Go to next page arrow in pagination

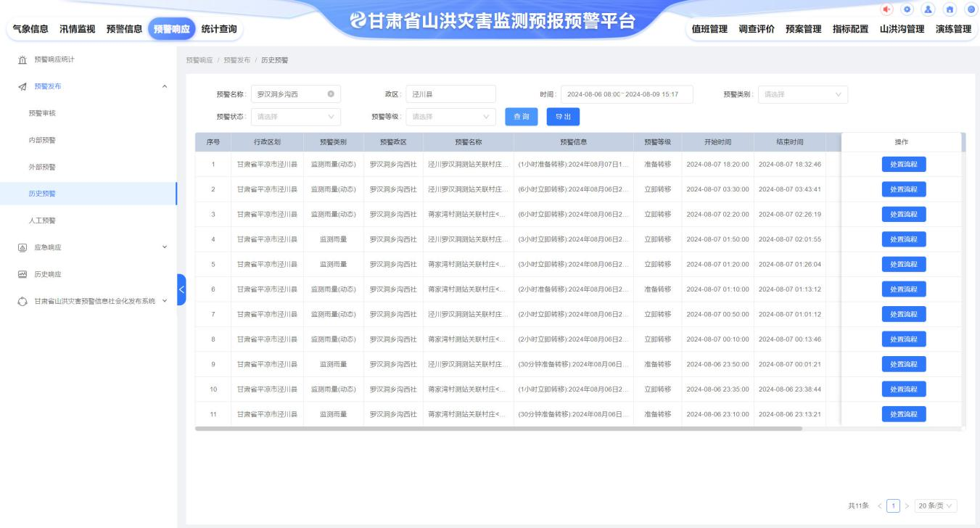pos(907,505)
